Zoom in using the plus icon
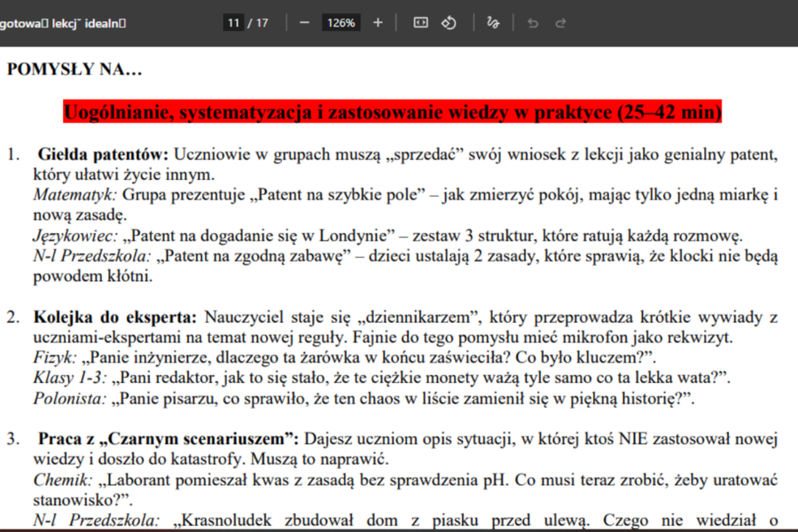Image resolution: width=798 pixels, height=532 pixels. click(378, 22)
